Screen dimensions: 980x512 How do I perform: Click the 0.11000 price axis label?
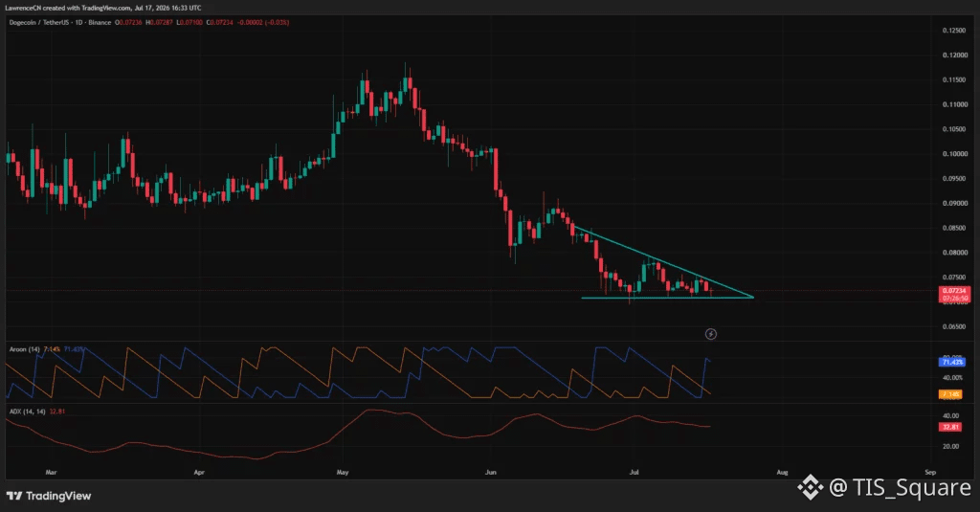954,104
